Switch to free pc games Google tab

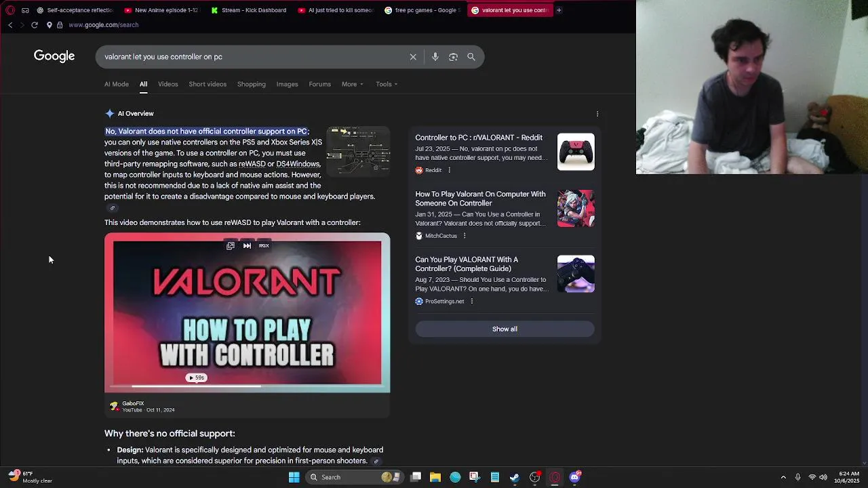click(422, 10)
